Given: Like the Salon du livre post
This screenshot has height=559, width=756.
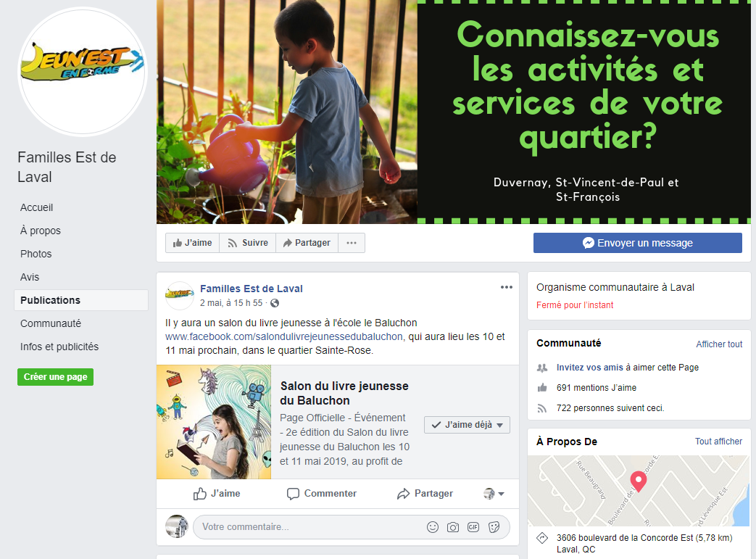Looking at the screenshot, I should (217, 494).
